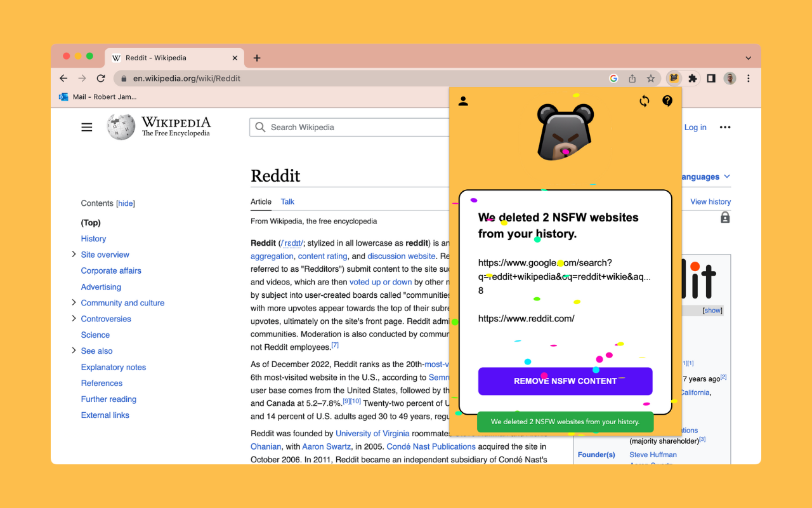Open View history tab
The width and height of the screenshot is (812, 508).
click(710, 201)
